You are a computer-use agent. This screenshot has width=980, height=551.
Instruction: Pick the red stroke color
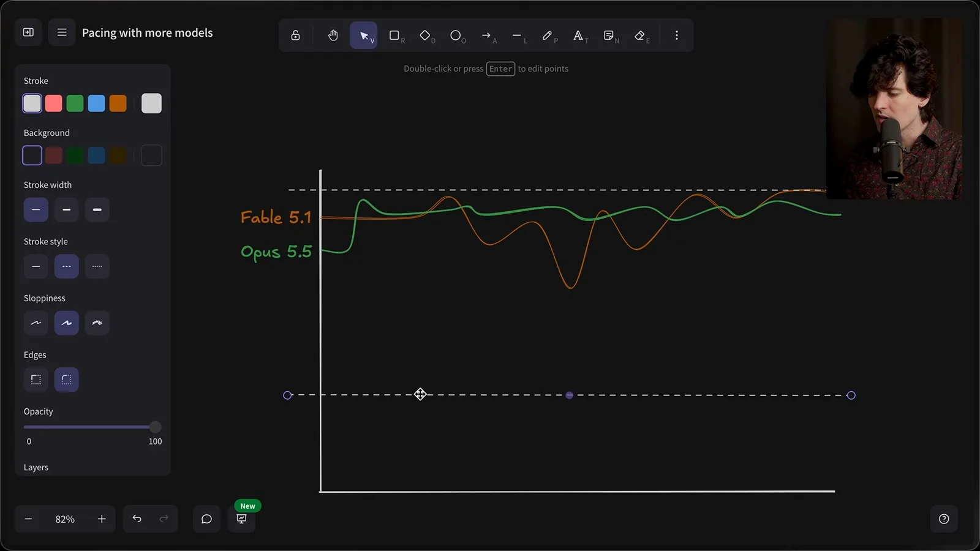pyautogui.click(x=53, y=103)
